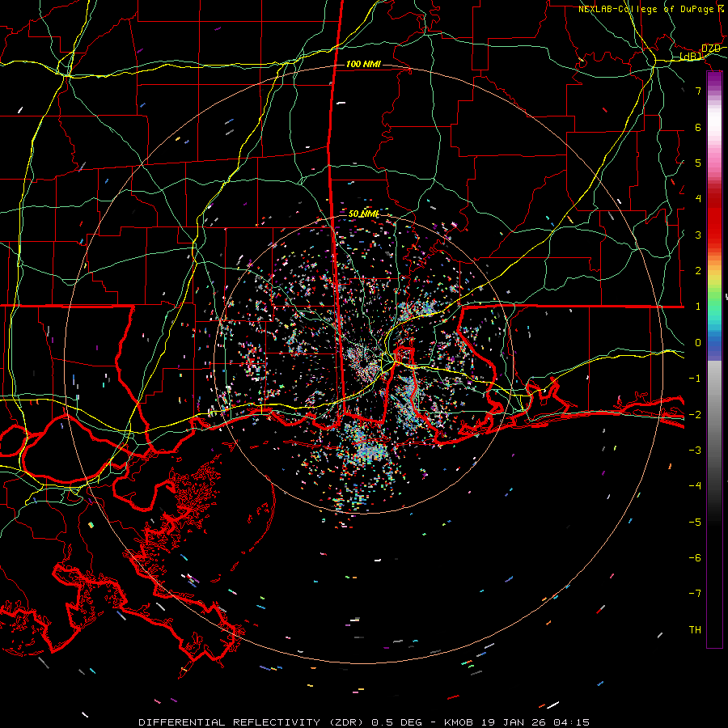728x728 pixels.
Task: Click the 0 value on the dB scale
Action: [698, 343]
